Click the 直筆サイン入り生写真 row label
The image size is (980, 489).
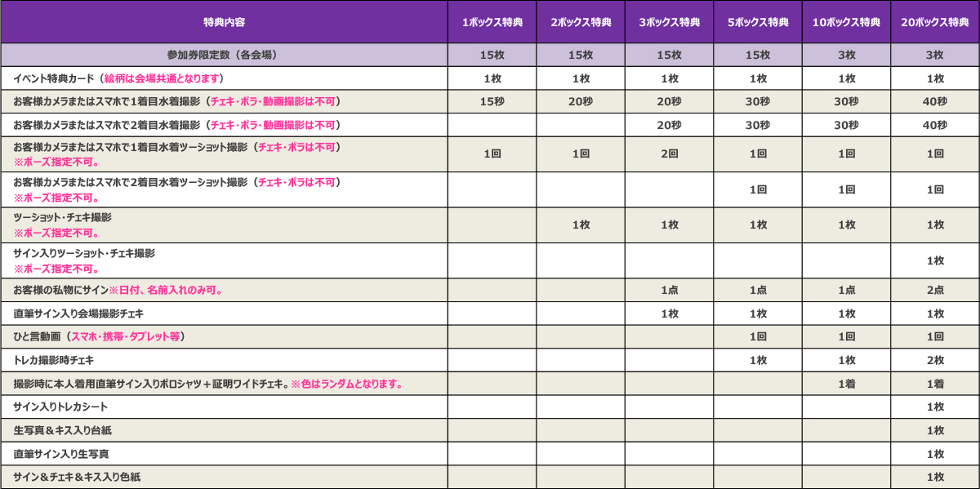click(60, 453)
